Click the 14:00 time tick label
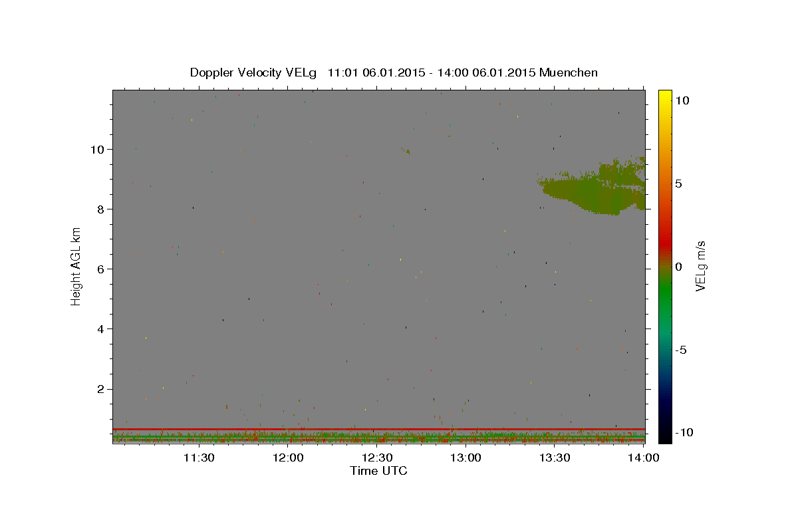This screenshot has height=532, width=798. pyautogui.click(x=644, y=458)
